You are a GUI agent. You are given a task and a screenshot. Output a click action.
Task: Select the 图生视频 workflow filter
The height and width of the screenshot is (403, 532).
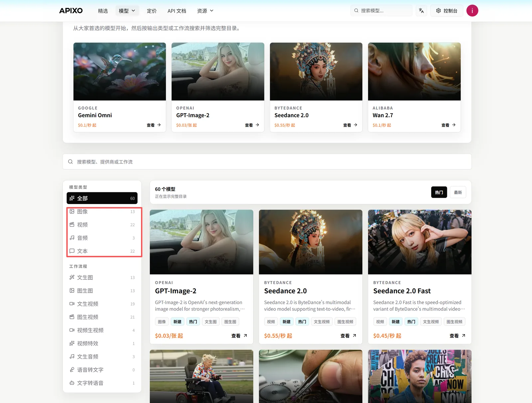102,317
